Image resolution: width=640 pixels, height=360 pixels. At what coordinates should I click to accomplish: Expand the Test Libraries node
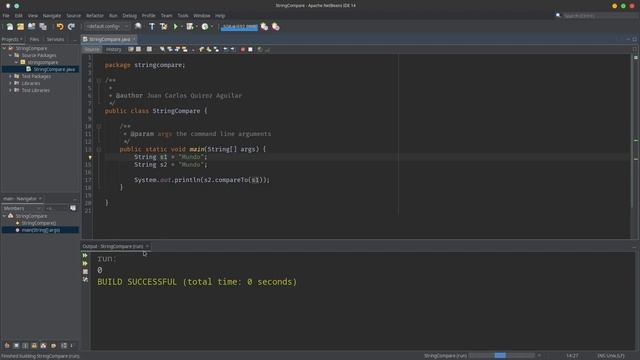10,90
